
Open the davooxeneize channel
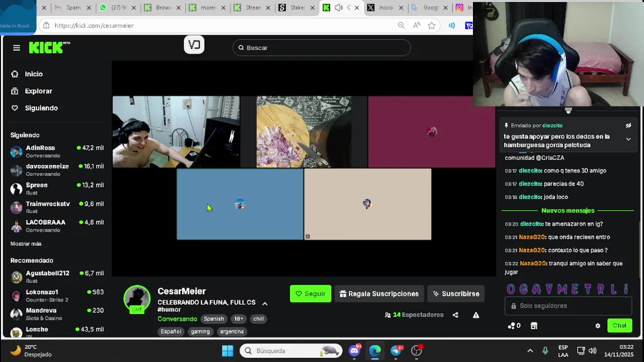(x=57, y=170)
